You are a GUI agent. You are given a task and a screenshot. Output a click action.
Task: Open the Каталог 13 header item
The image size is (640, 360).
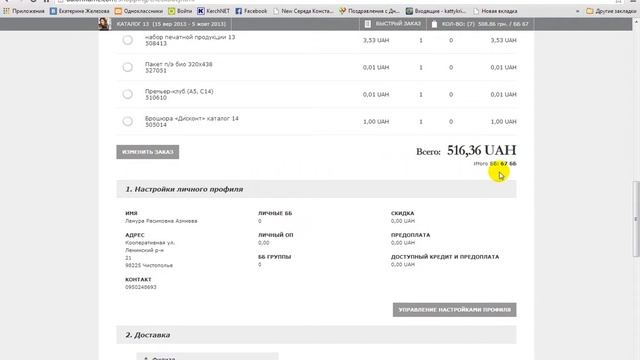(x=171, y=24)
